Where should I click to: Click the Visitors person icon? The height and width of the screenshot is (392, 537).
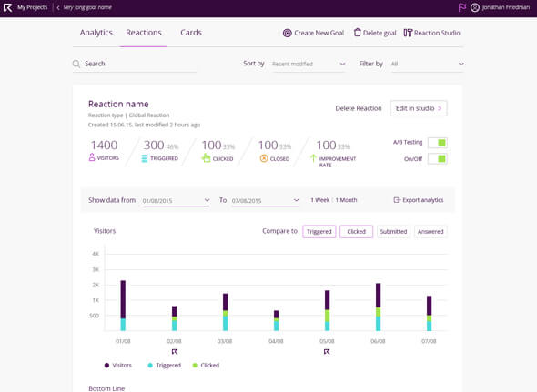point(92,157)
